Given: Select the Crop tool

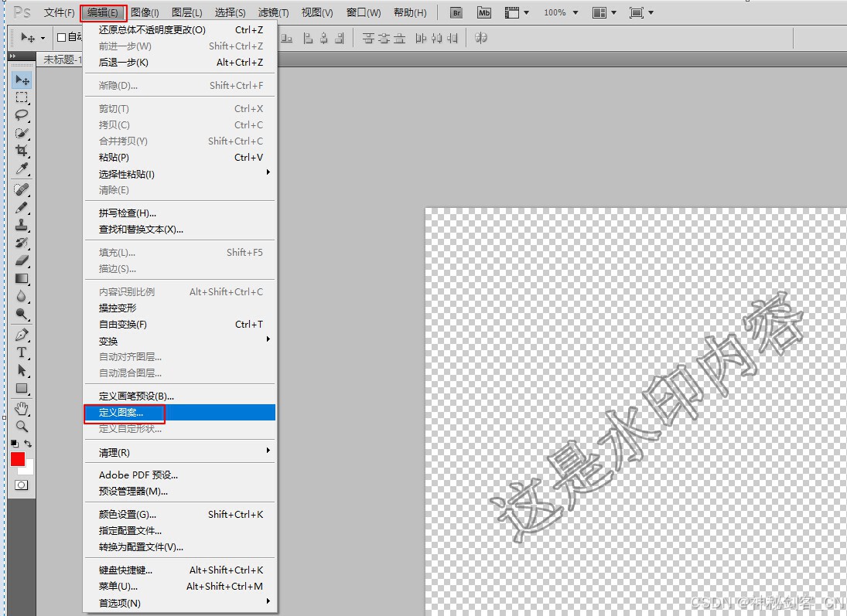Looking at the screenshot, I should click(x=22, y=151).
